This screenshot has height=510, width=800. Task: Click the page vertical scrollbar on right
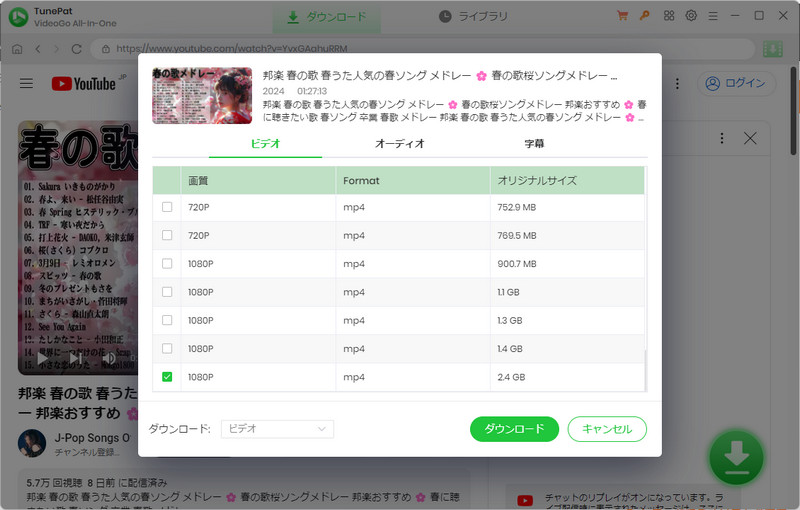point(794,111)
